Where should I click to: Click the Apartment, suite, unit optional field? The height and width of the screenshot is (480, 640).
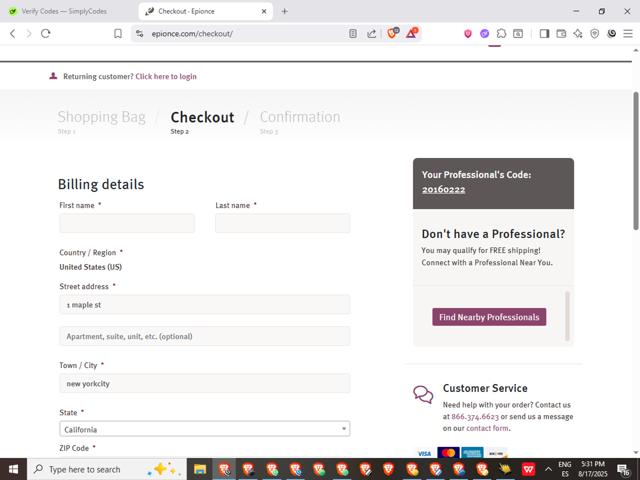(x=205, y=336)
